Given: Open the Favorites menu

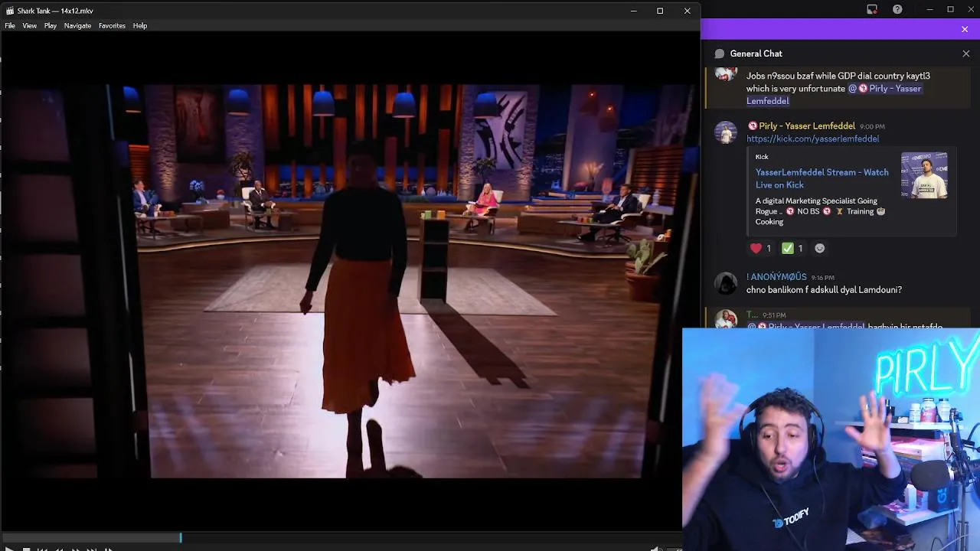Looking at the screenshot, I should pos(112,25).
